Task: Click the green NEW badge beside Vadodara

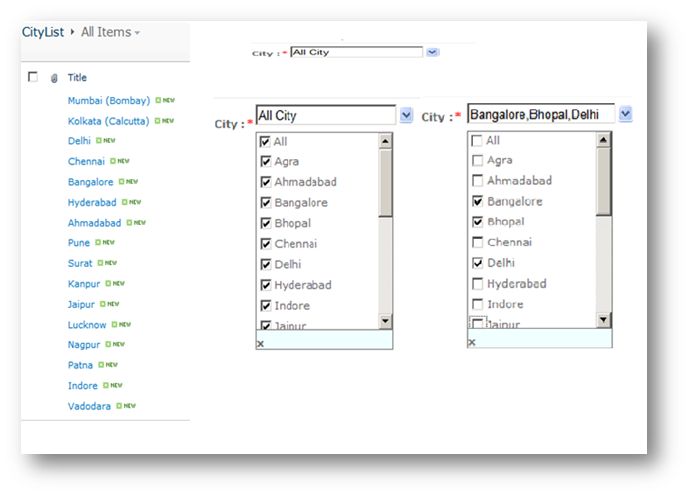Action: pyautogui.click(x=126, y=405)
